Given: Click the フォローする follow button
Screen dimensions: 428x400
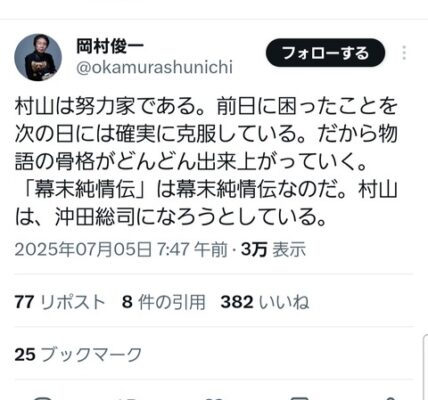Looking at the screenshot, I should tap(325, 53).
